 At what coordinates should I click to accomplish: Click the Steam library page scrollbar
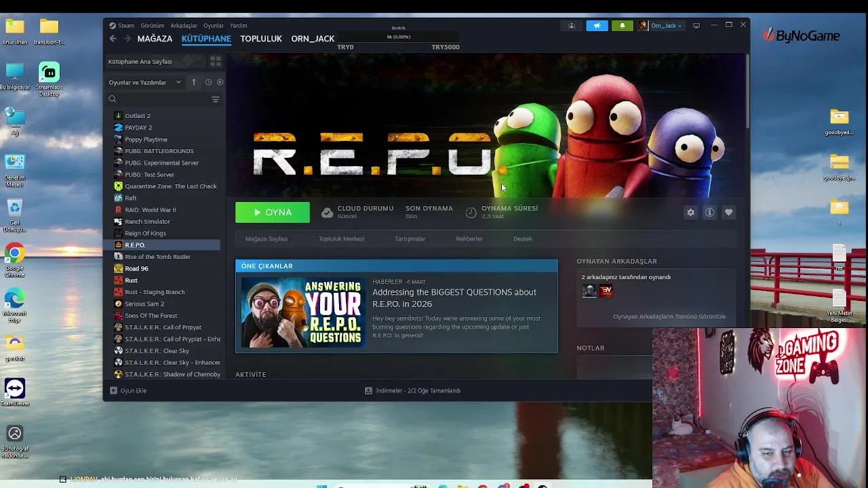[747, 91]
